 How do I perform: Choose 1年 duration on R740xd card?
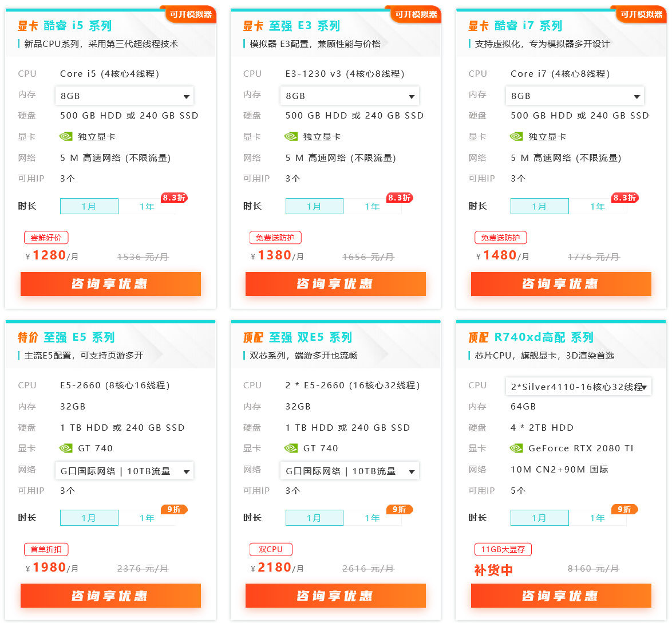click(598, 518)
